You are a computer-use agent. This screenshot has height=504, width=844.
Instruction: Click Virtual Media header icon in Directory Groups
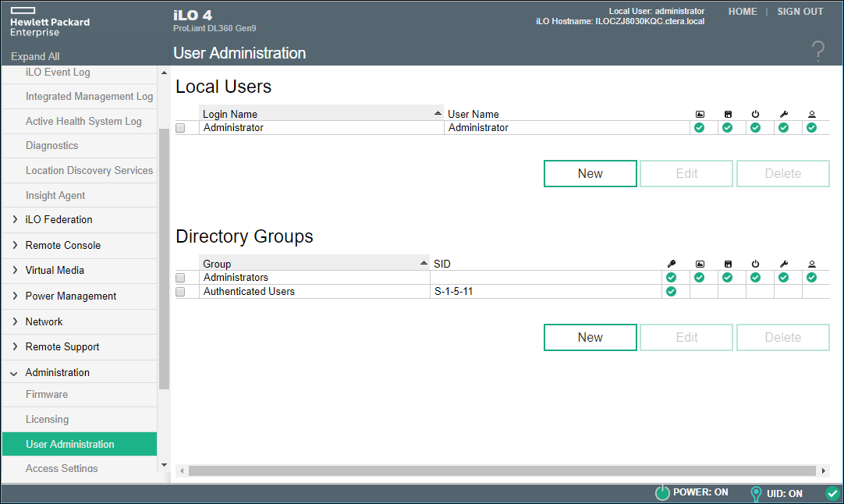pyautogui.click(x=728, y=264)
